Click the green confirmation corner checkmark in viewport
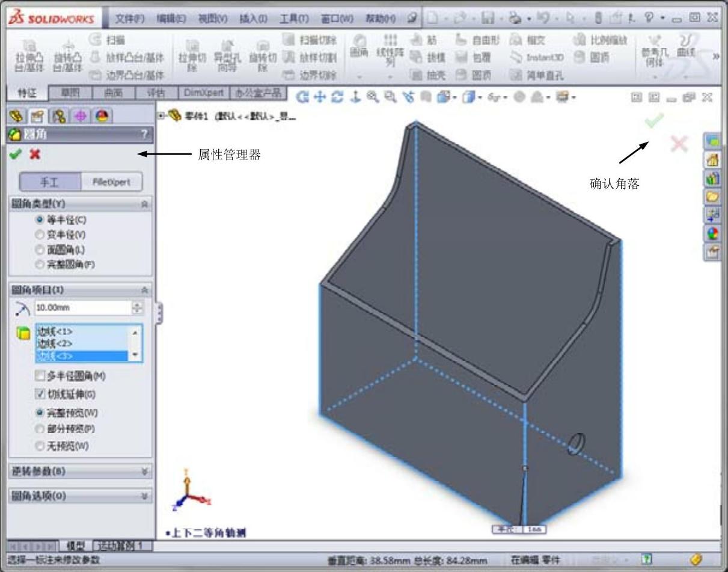 click(x=654, y=121)
